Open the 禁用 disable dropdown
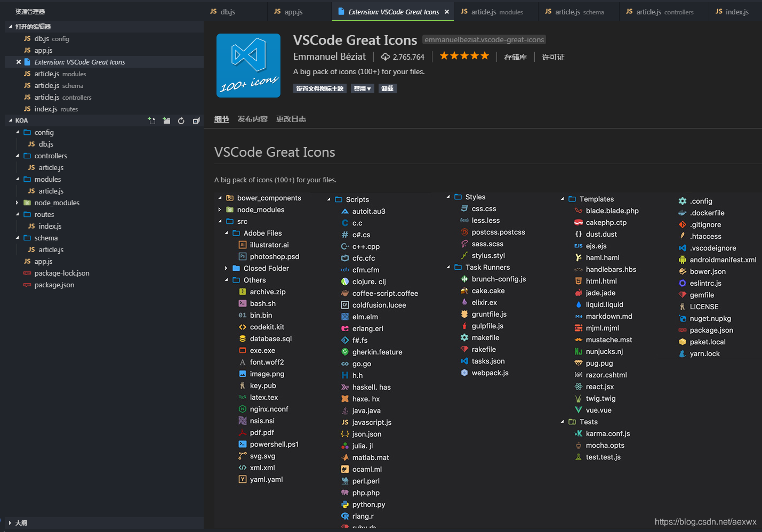Image resolution: width=762 pixels, height=532 pixels. (363, 88)
